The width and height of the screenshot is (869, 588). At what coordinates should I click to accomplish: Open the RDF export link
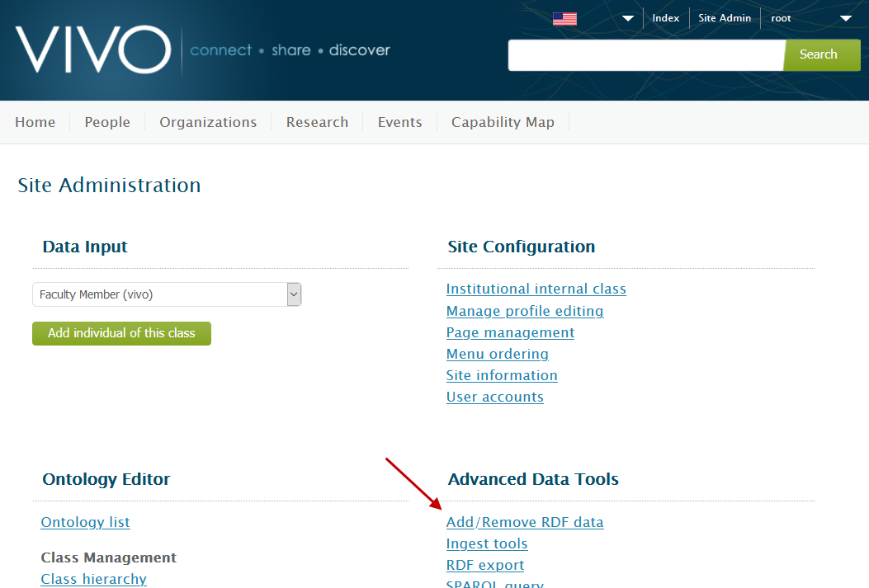485,565
